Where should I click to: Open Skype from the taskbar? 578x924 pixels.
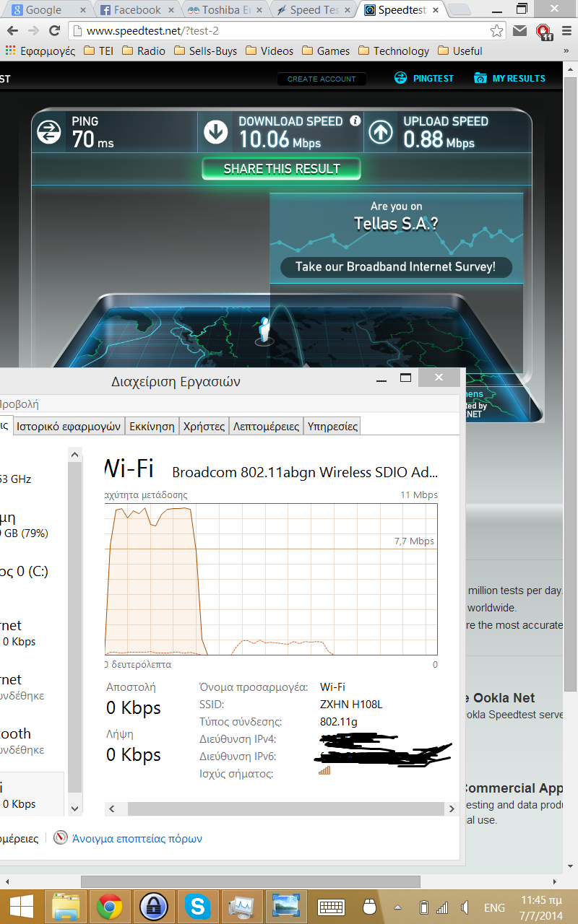coord(197,907)
